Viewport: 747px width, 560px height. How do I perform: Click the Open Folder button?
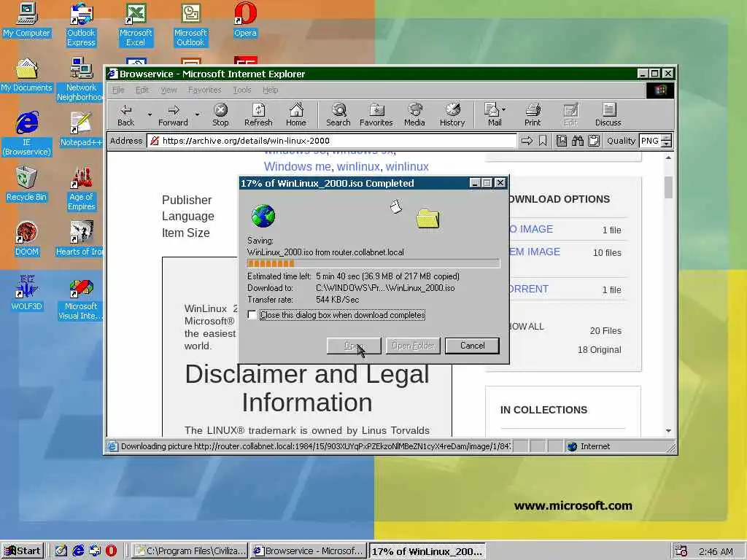[413, 346]
